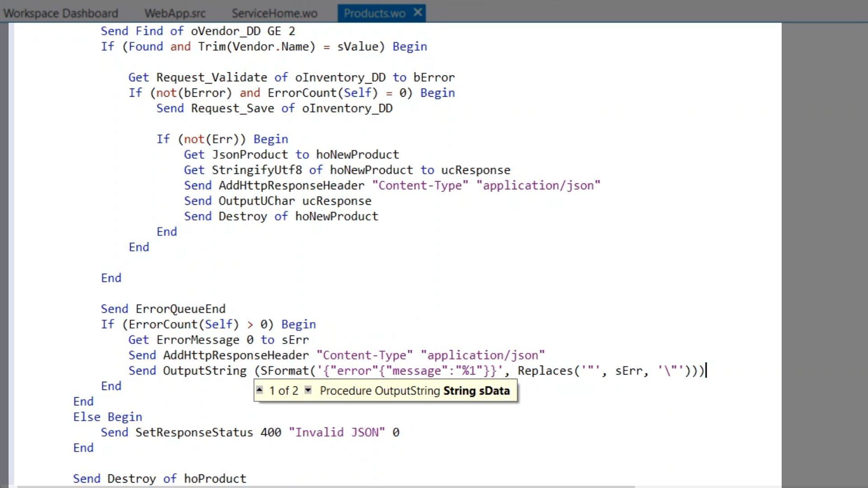Open the WebApp.src tab
The image size is (868, 488).
175,13
